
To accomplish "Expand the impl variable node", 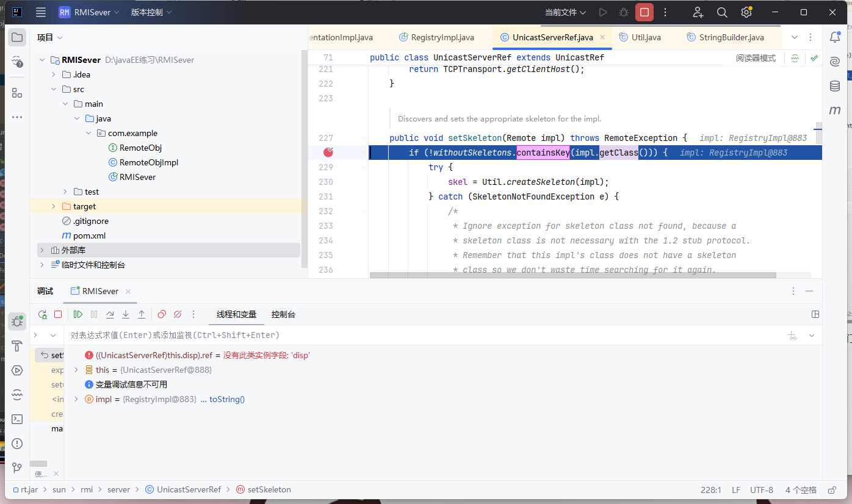I will point(76,399).
